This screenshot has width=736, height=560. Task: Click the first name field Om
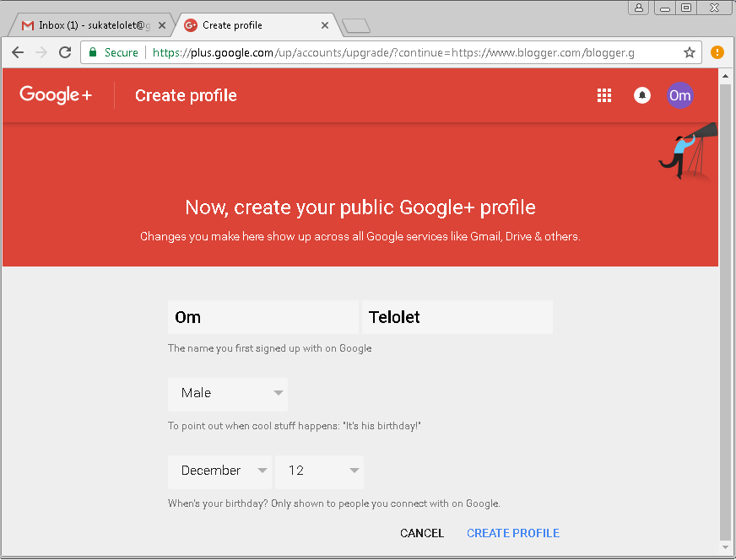tap(263, 317)
